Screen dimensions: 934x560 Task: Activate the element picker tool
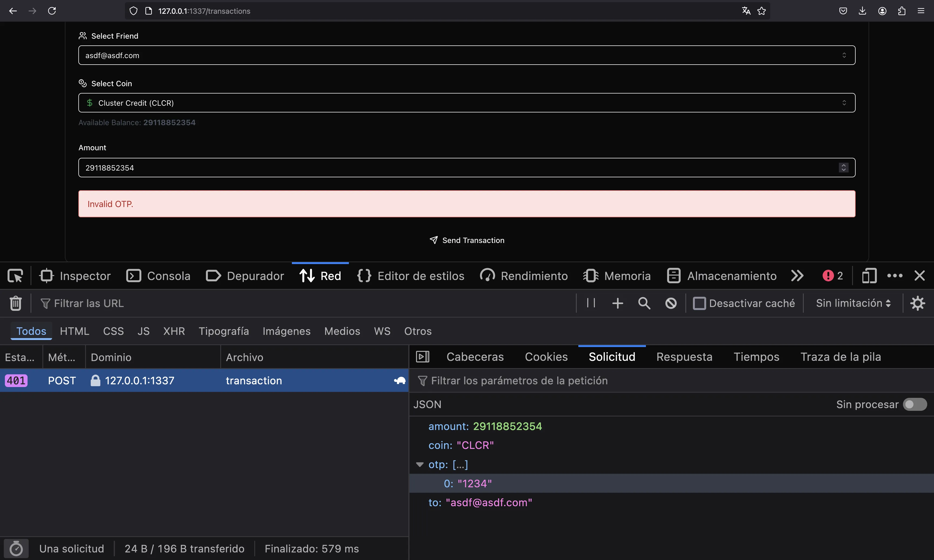(x=15, y=276)
